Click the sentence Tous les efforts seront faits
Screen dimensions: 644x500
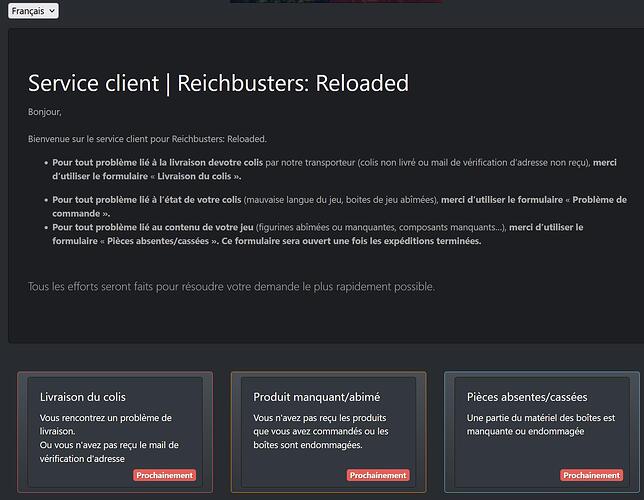231,286
